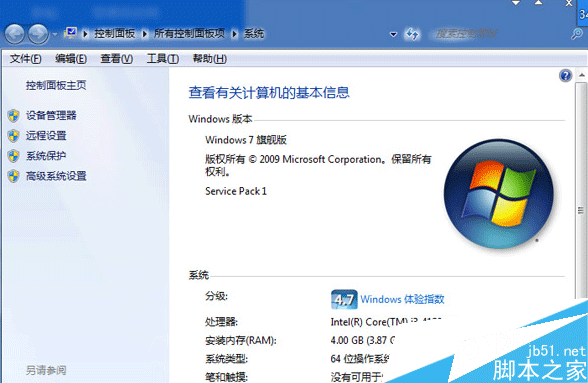588x383 pixels.
Task: Click the 4.7 experience score badge
Action: [x=344, y=300]
